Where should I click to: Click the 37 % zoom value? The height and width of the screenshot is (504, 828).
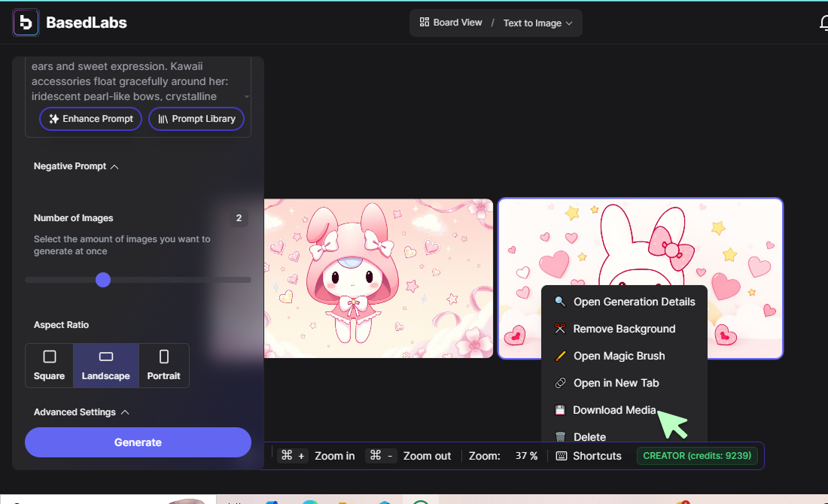pos(526,455)
